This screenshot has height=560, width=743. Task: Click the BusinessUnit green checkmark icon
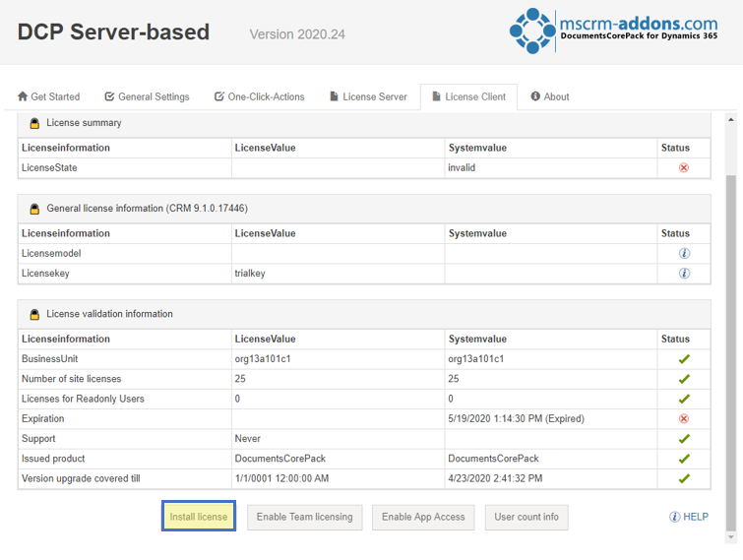684,359
